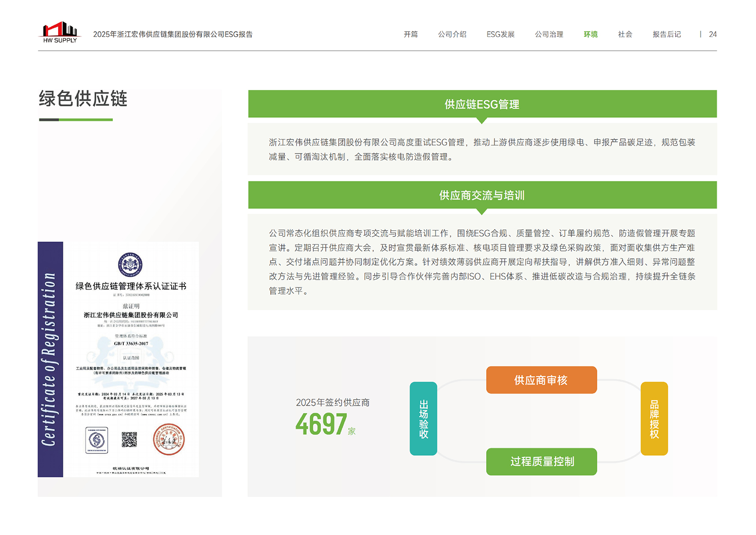Viewport: 756px width, 535px height.
Task: Select the 公司治理 navigation item
Action: click(549, 35)
